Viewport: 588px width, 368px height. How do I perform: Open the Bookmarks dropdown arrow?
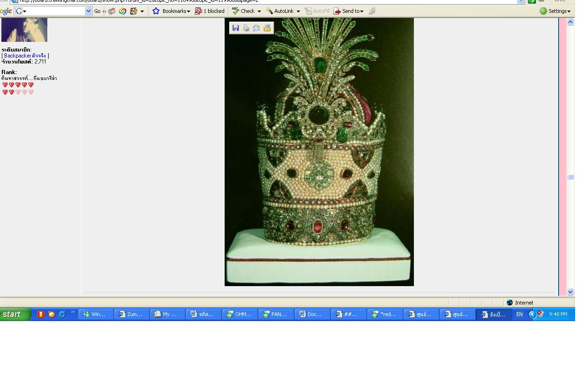click(188, 11)
